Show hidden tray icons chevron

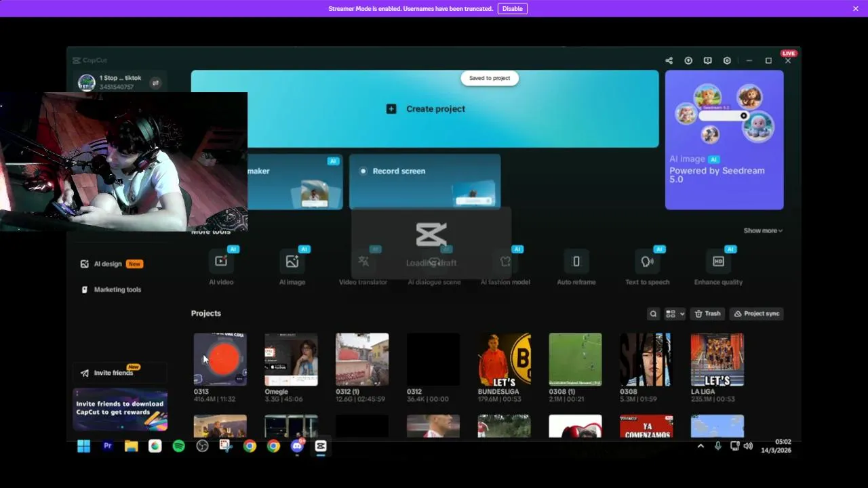click(701, 446)
